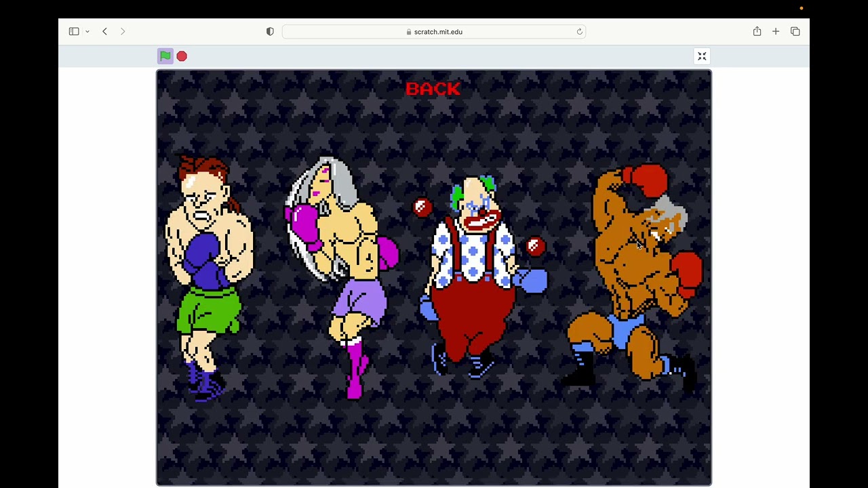Screen dimensions: 868x488
Task: Reload the page using refresh icon
Action: (x=579, y=31)
